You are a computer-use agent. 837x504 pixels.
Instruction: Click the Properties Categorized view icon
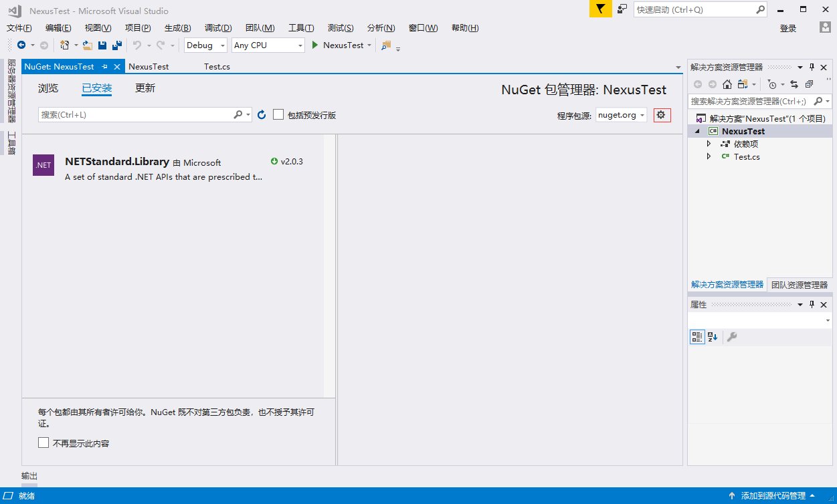(697, 337)
